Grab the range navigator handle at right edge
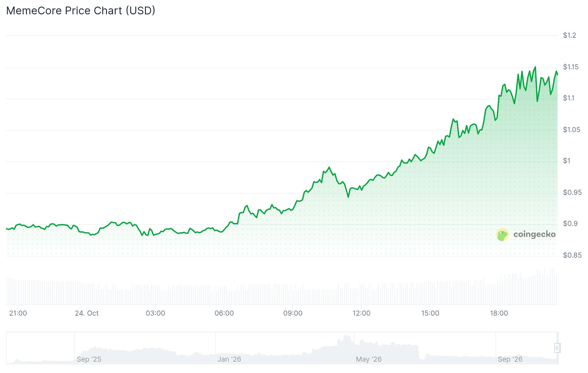The width and height of the screenshot is (588, 373). [557, 348]
